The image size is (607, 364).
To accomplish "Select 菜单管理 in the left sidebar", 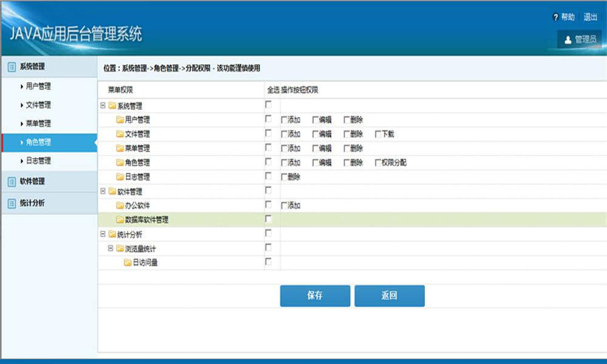I will click(x=40, y=123).
